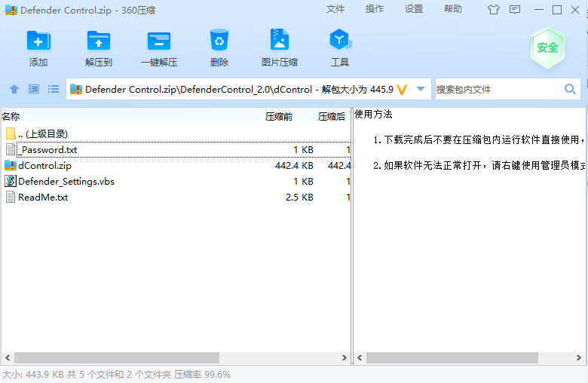This screenshot has width=588, height=383.
Task: Select the Defender_Settings.vbs file name
Action: [x=66, y=182]
